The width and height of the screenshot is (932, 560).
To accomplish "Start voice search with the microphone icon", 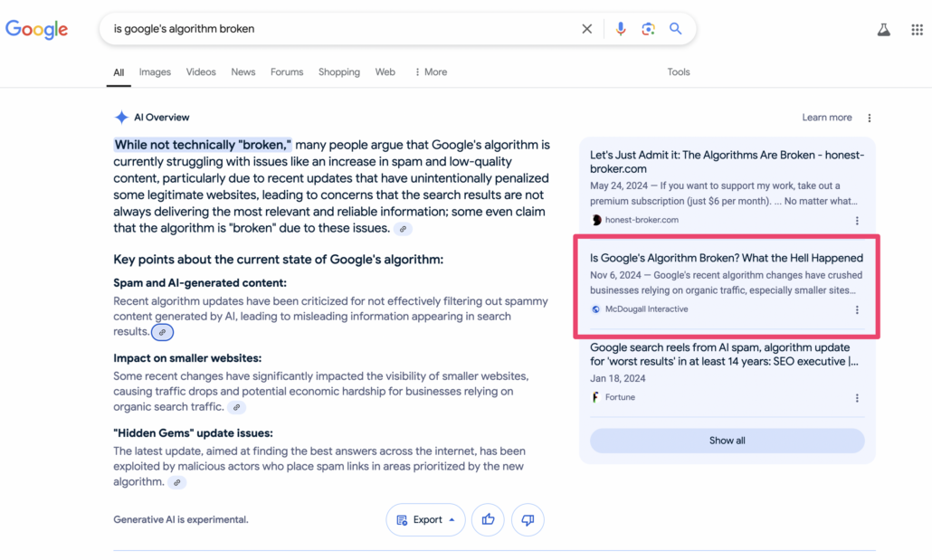I will (621, 29).
